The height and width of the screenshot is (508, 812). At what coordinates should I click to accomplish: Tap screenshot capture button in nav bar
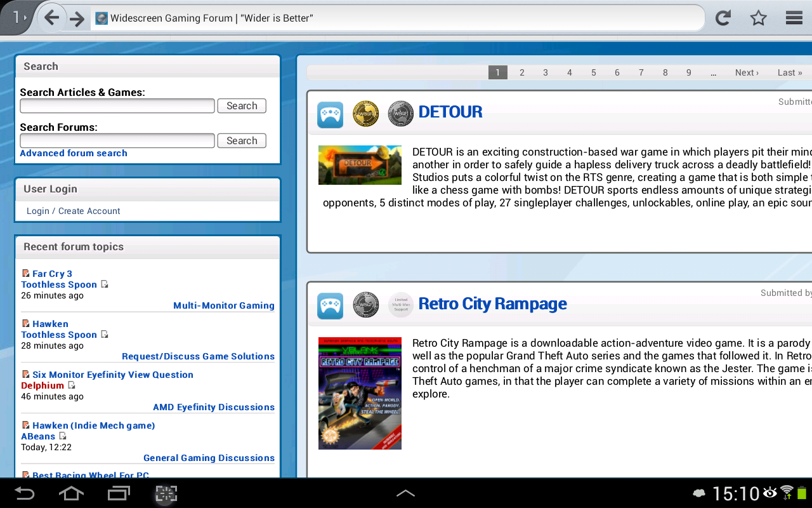tap(166, 493)
